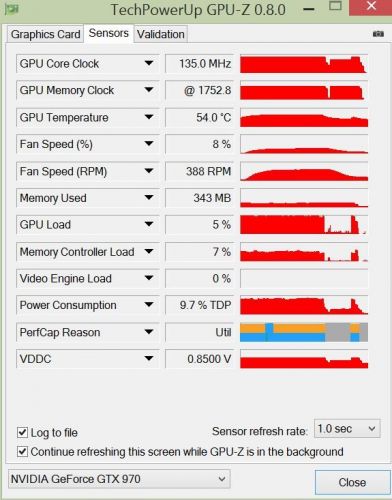The image size is (392, 500).
Task: Click the Close button
Action: tap(352, 482)
